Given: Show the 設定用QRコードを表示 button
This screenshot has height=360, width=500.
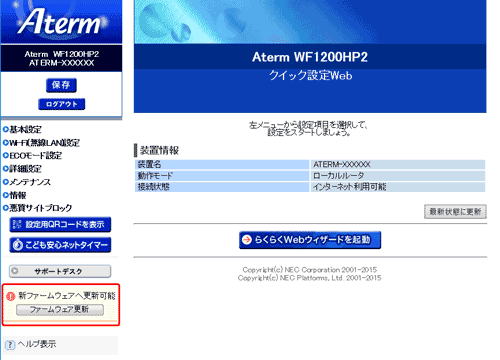Looking at the screenshot, I should point(60,224).
